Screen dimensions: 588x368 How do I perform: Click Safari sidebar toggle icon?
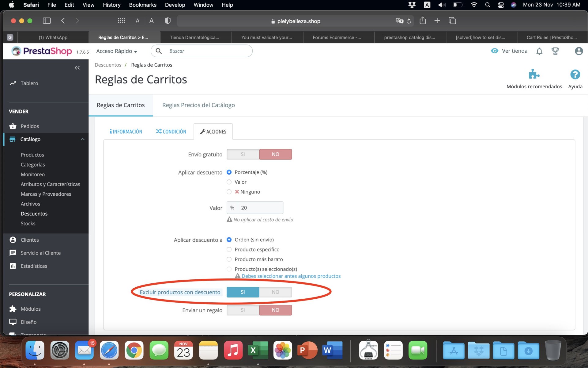[x=47, y=21]
